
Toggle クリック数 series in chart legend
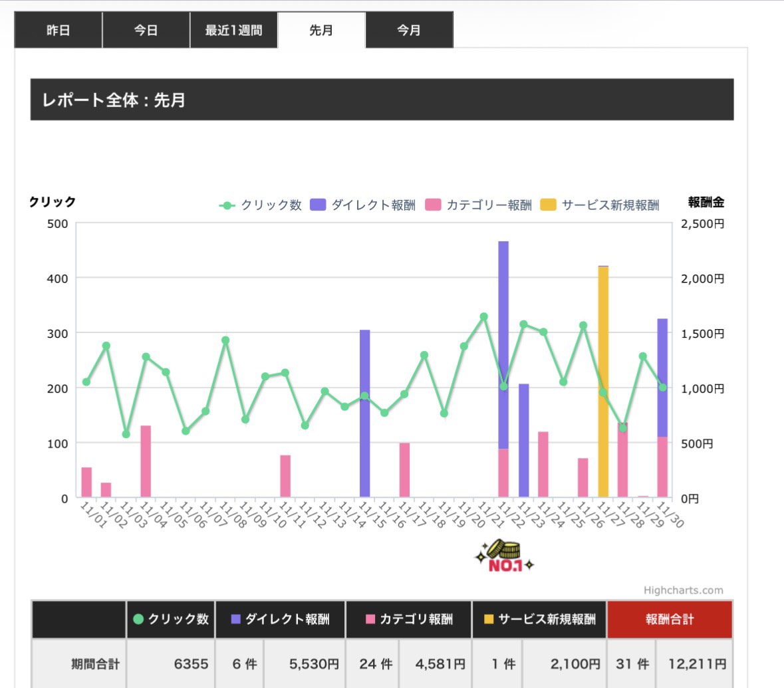(x=261, y=205)
